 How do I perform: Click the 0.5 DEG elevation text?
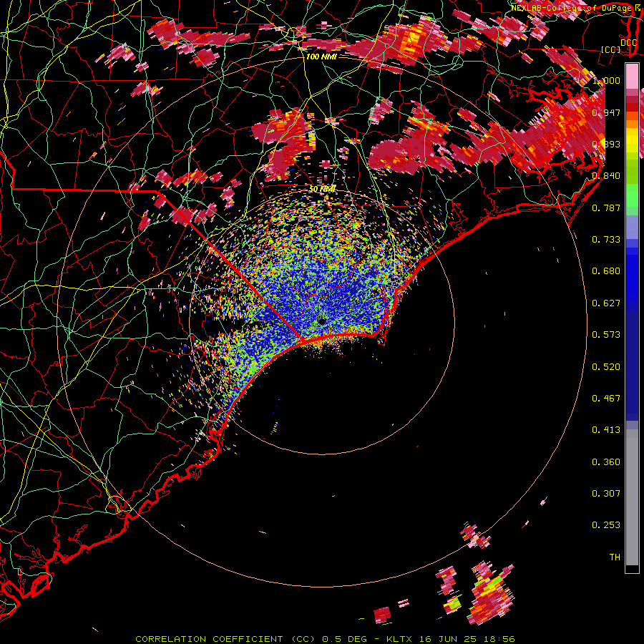pos(344,639)
